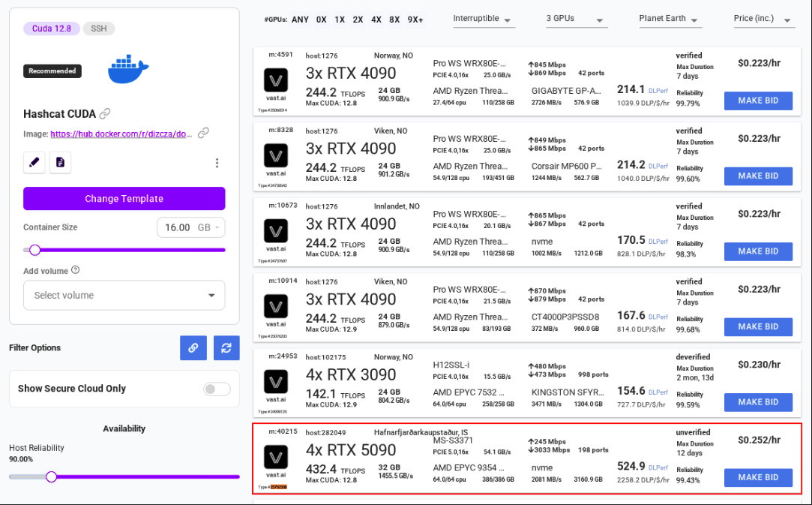Click the Container Size slider handle

tap(34, 250)
